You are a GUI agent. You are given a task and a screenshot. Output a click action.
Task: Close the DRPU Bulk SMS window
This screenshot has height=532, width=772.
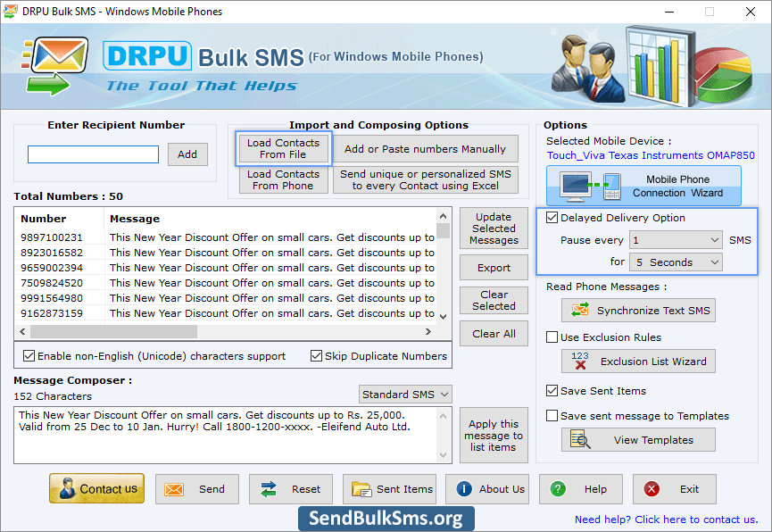[751, 12]
